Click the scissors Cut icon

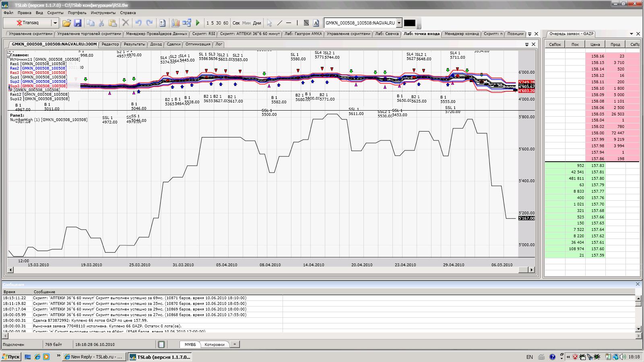[x=101, y=23]
